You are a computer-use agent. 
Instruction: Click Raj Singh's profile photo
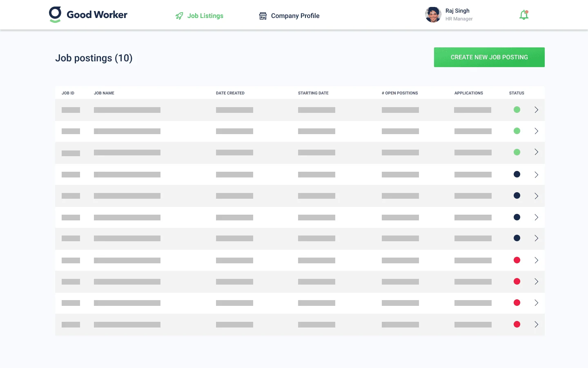coord(433,15)
